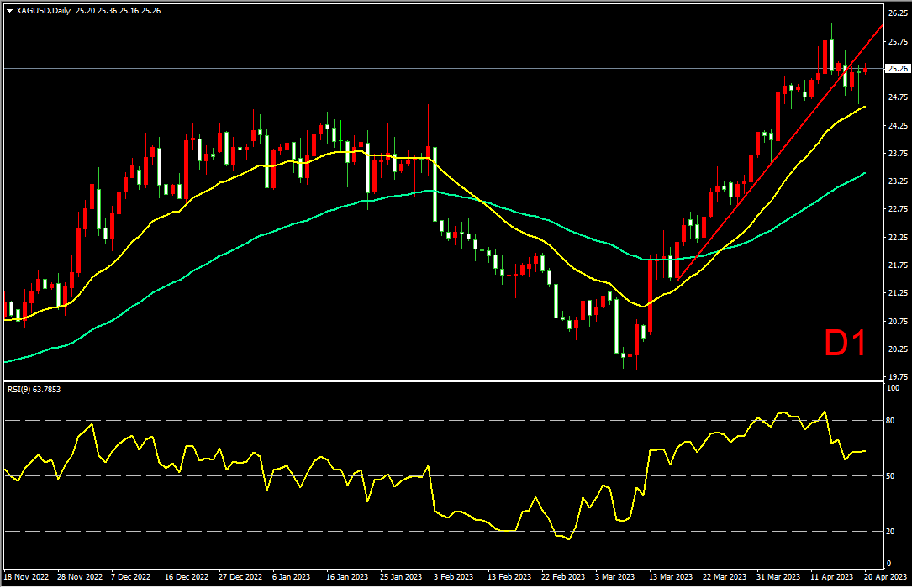Click the 22.75 price scale value

[898, 209]
